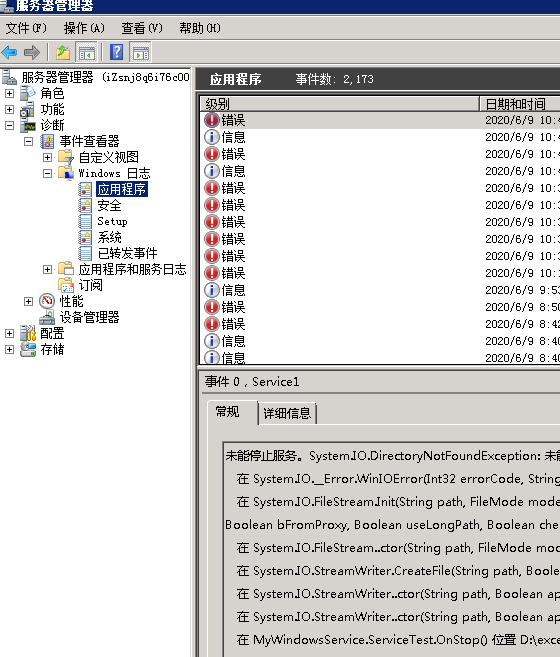Select the 应用程序 log in the tree
Image resolution: width=560 pixels, height=657 pixels.
pos(122,189)
